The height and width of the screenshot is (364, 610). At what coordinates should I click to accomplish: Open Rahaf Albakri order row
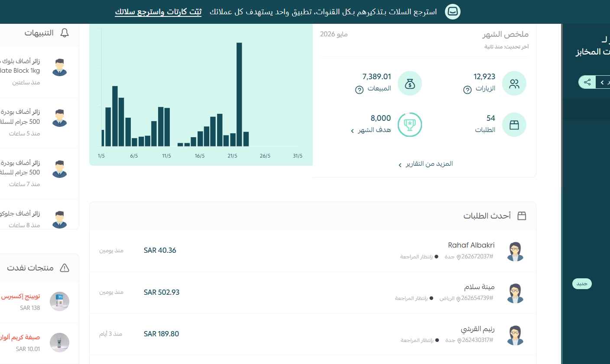[x=313, y=251]
